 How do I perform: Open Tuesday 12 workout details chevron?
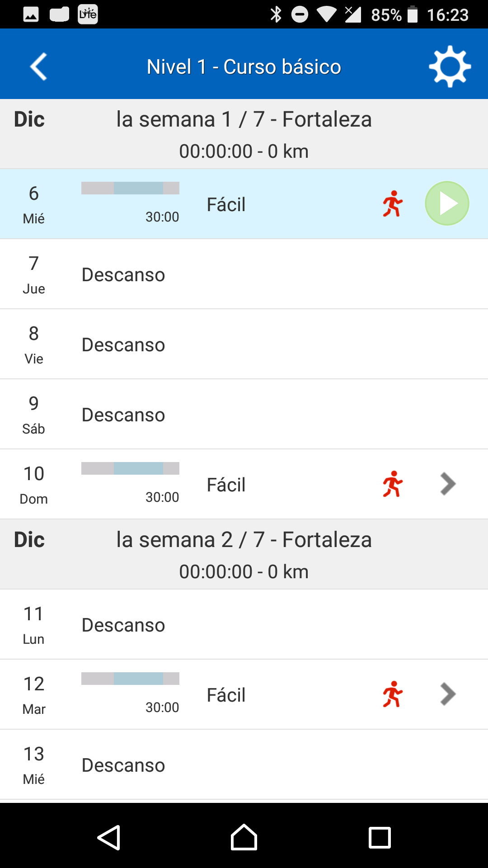click(447, 694)
